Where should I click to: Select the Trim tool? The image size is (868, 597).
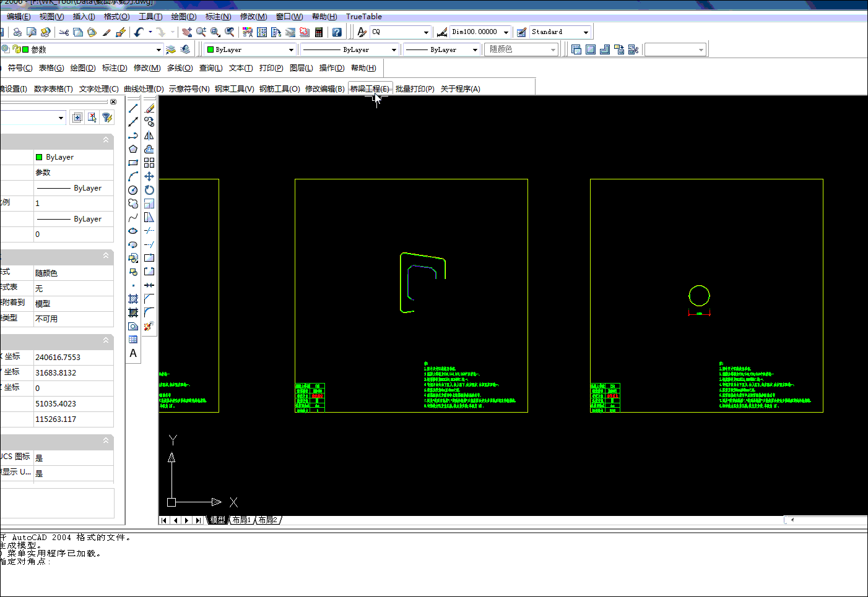point(149,231)
